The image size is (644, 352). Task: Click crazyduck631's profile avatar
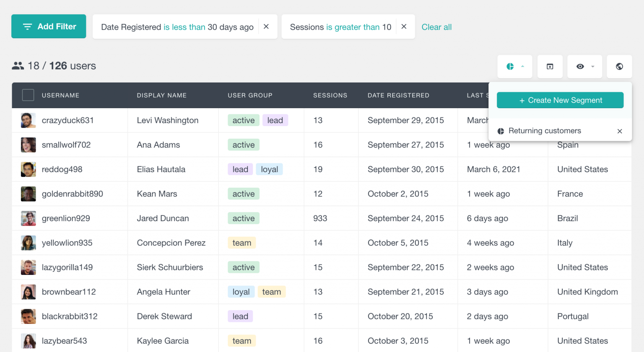click(28, 120)
